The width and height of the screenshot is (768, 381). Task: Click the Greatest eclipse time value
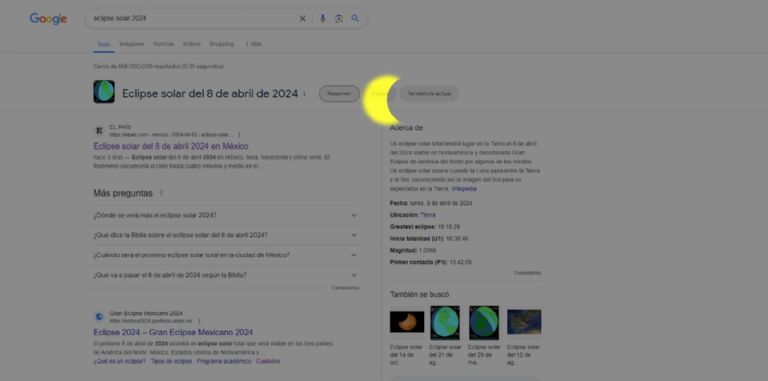tap(449, 227)
